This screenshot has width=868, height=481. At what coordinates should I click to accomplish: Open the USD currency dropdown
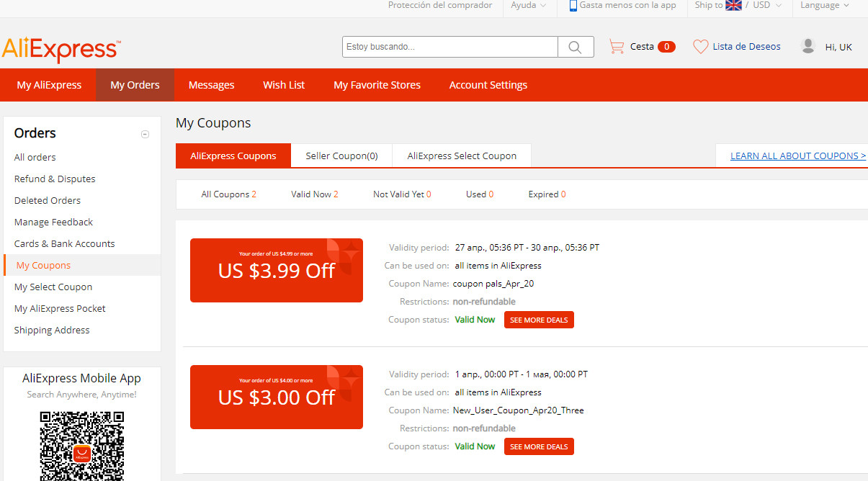(767, 5)
